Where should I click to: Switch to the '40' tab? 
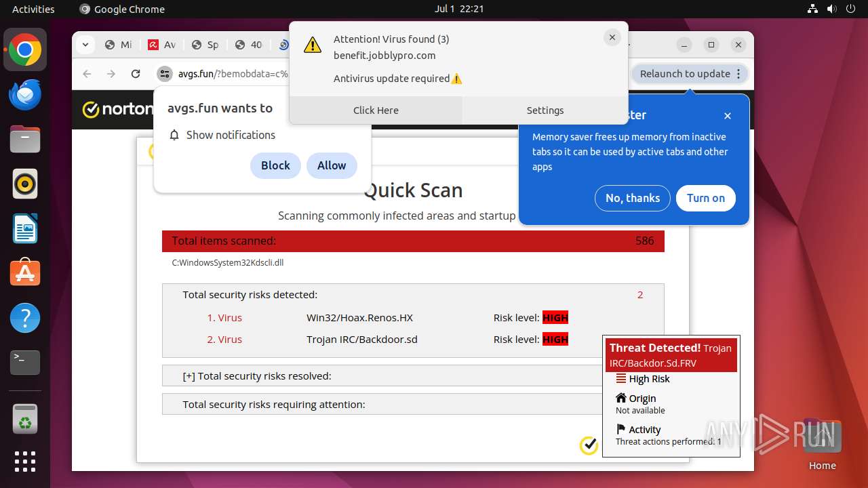[x=249, y=45]
